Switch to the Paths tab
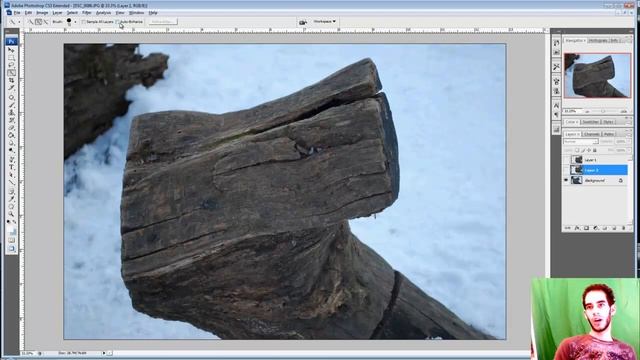Image resolution: width=640 pixels, height=360 pixels. click(x=609, y=134)
